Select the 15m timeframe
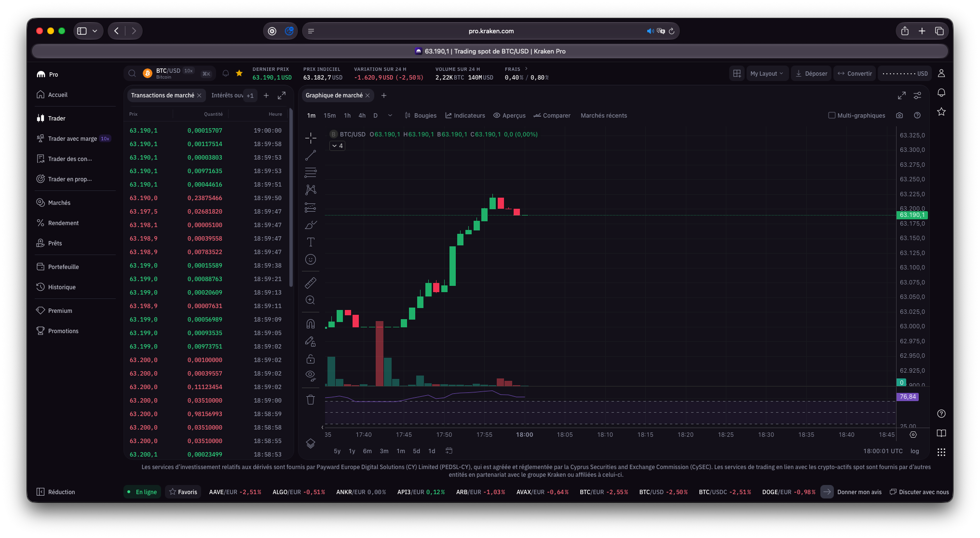Image resolution: width=980 pixels, height=538 pixels. pos(329,115)
